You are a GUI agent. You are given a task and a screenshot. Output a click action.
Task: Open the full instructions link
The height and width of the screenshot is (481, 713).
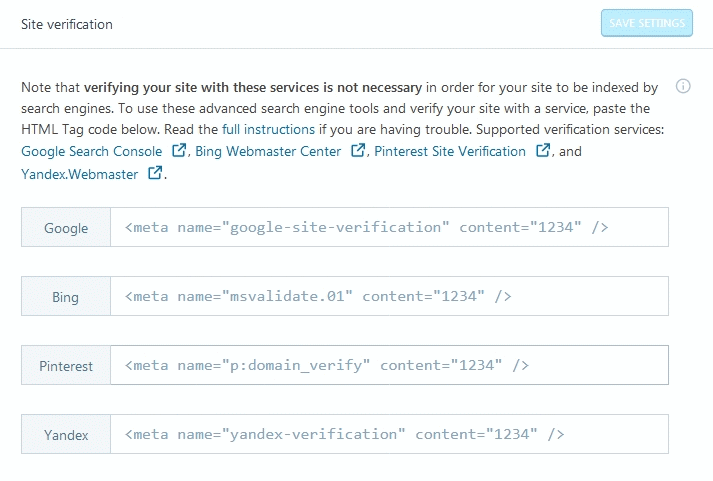click(268, 130)
